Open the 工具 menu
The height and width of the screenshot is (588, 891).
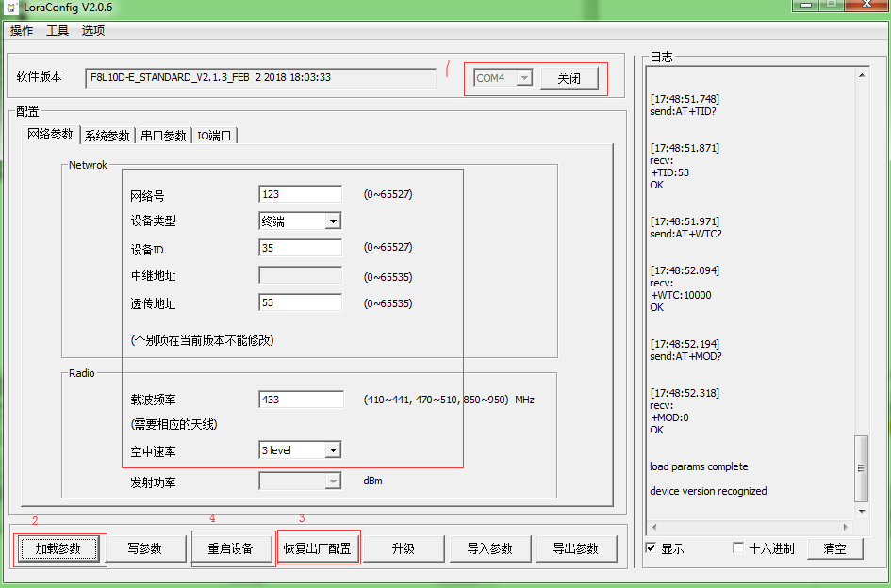(58, 31)
